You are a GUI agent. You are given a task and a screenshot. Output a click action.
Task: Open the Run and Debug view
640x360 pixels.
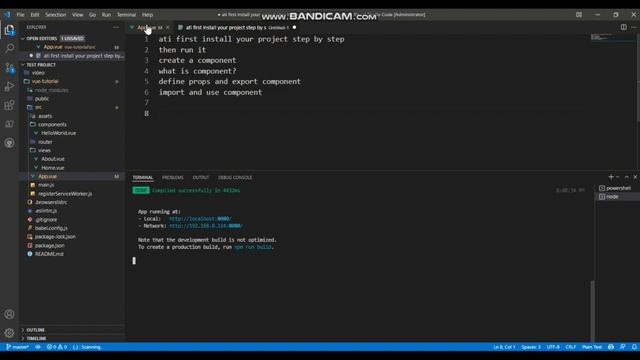9,87
